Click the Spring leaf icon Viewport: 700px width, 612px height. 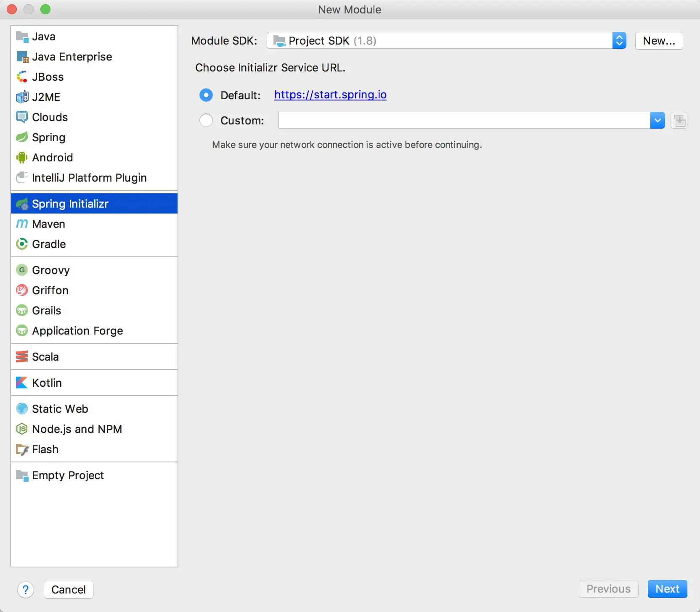click(x=22, y=137)
